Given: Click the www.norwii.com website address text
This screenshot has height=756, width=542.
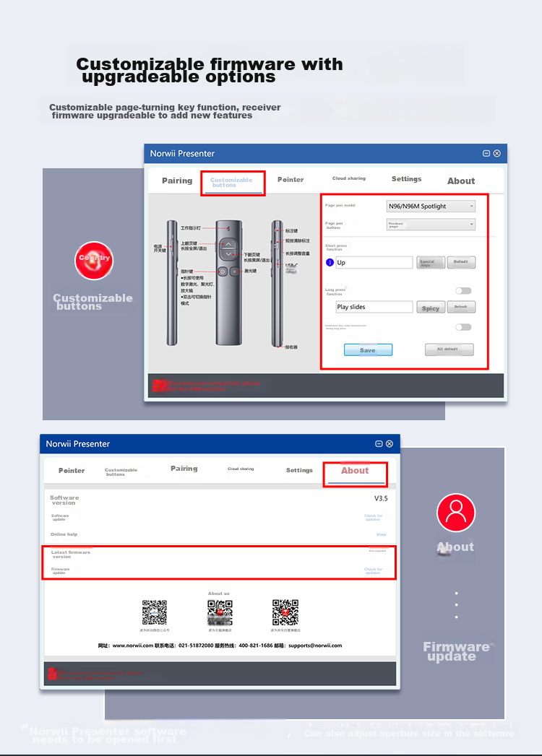Looking at the screenshot, I should 133,646.
